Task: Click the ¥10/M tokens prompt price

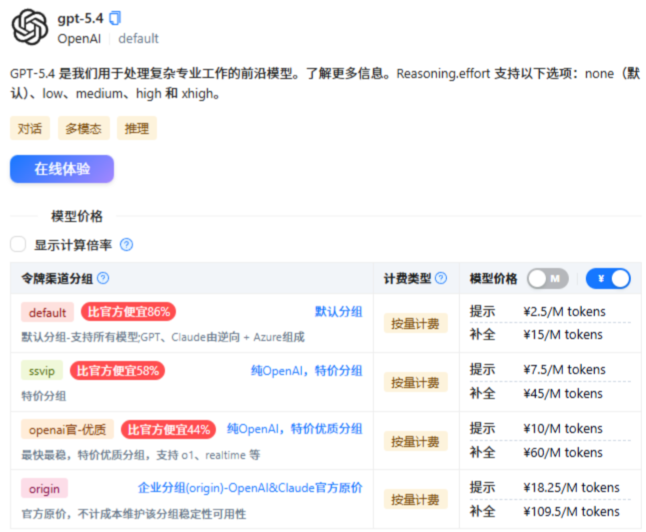Action: click(x=563, y=429)
